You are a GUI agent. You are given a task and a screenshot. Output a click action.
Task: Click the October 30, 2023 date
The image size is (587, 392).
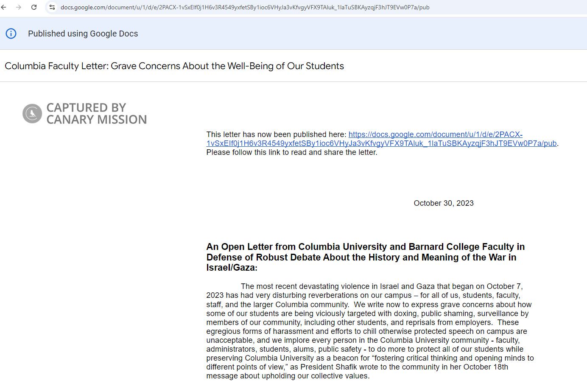(x=443, y=203)
